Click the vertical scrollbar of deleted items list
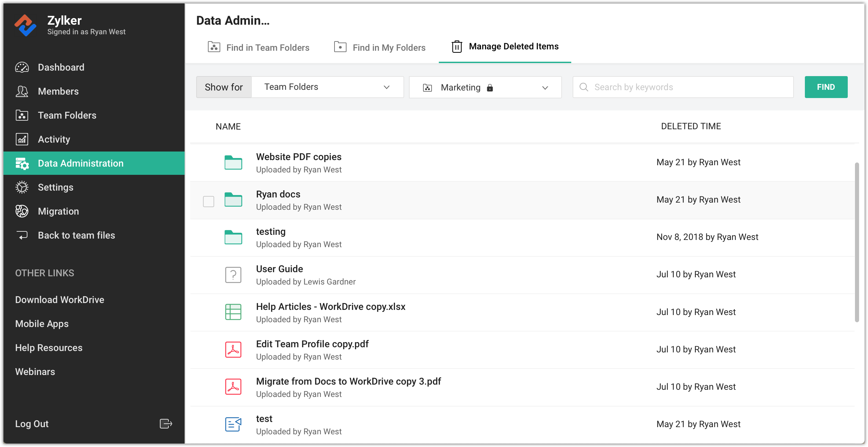The image size is (868, 447). pyautogui.click(x=856, y=242)
